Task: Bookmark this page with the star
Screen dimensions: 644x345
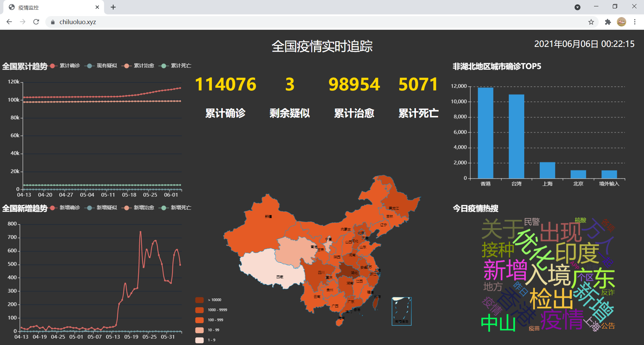Action: (591, 22)
